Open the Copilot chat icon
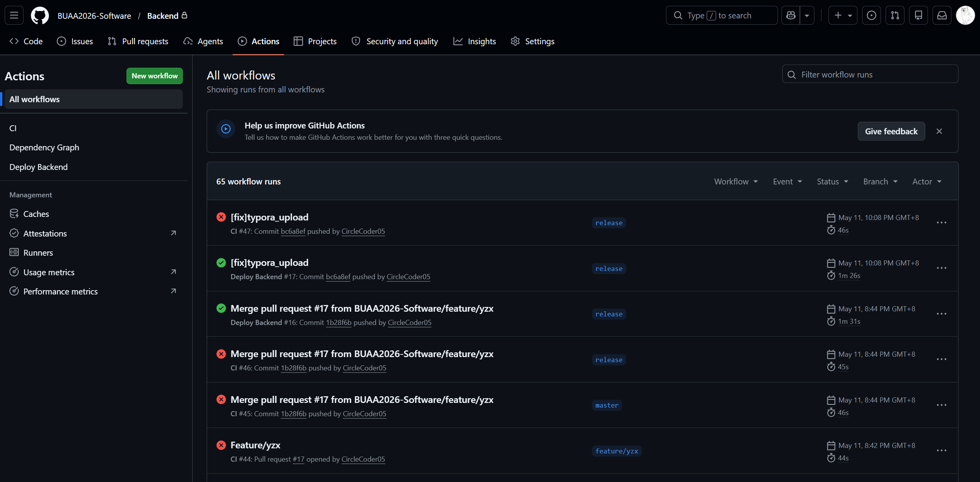 tap(791, 15)
